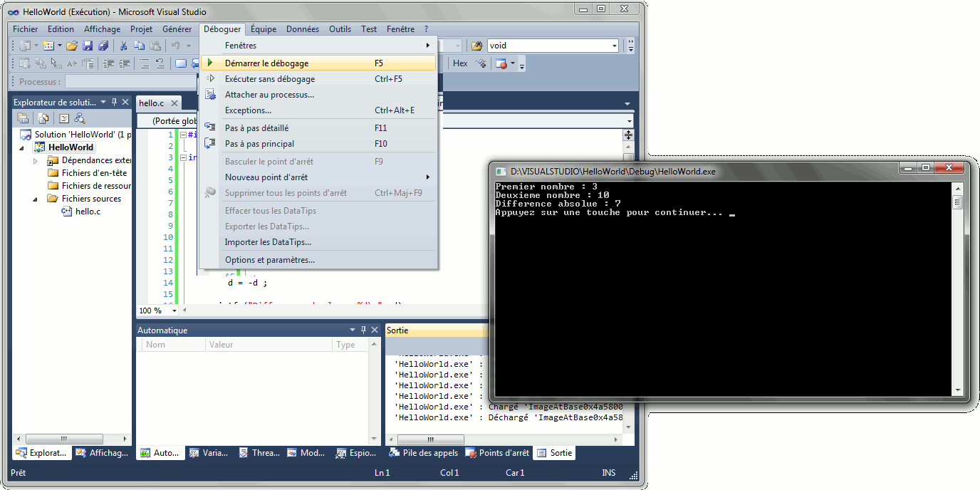This screenshot has width=980, height=490.
Task: Select Démarrer le débogage menu entry
Action: click(x=318, y=63)
